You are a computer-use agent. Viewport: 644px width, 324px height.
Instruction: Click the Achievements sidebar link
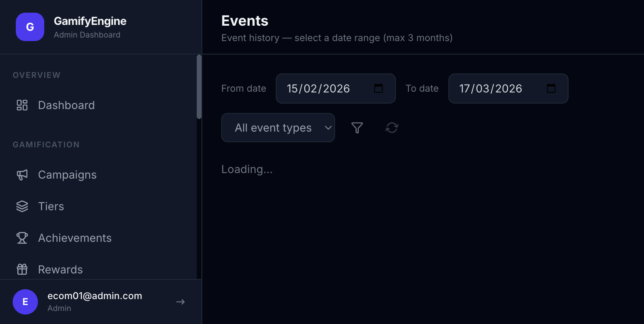coord(75,238)
